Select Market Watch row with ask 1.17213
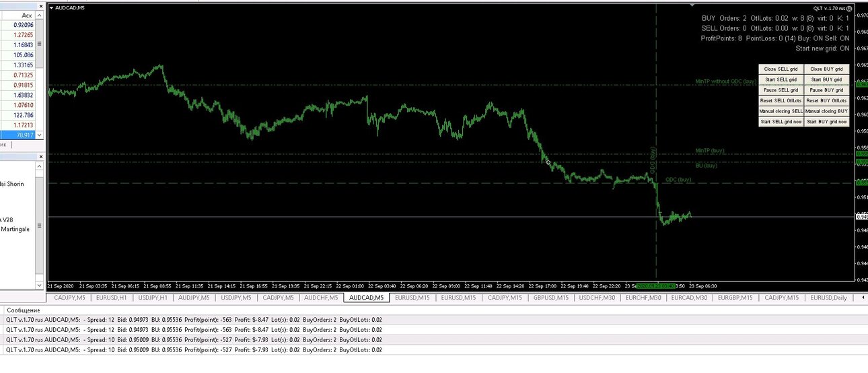 coord(17,125)
